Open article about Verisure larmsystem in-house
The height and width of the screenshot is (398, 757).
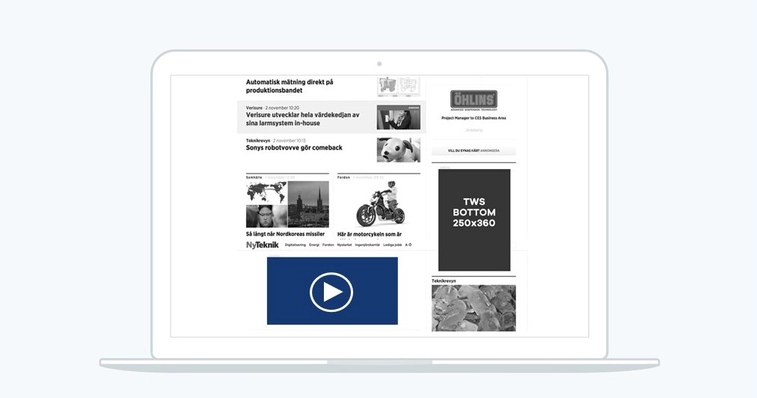303,119
